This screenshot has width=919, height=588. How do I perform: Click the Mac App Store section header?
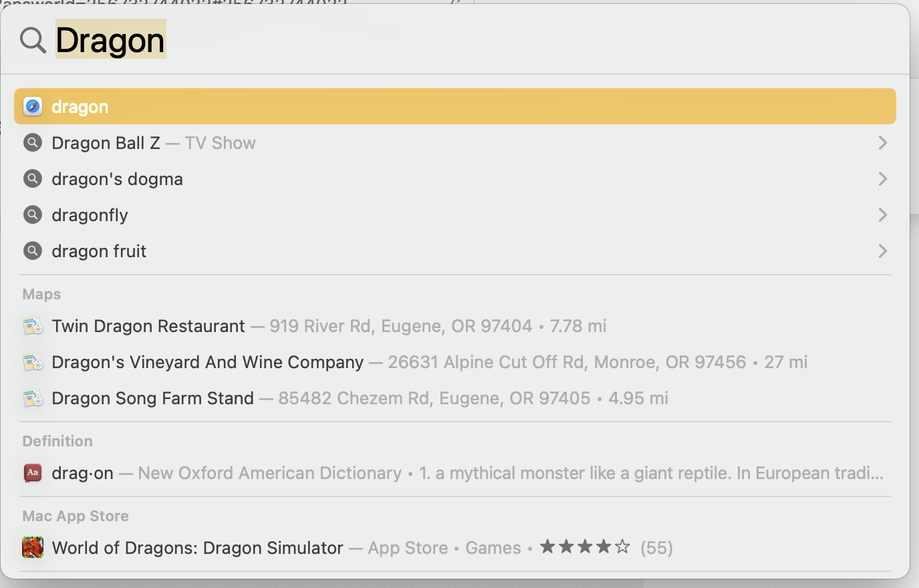pos(76,516)
